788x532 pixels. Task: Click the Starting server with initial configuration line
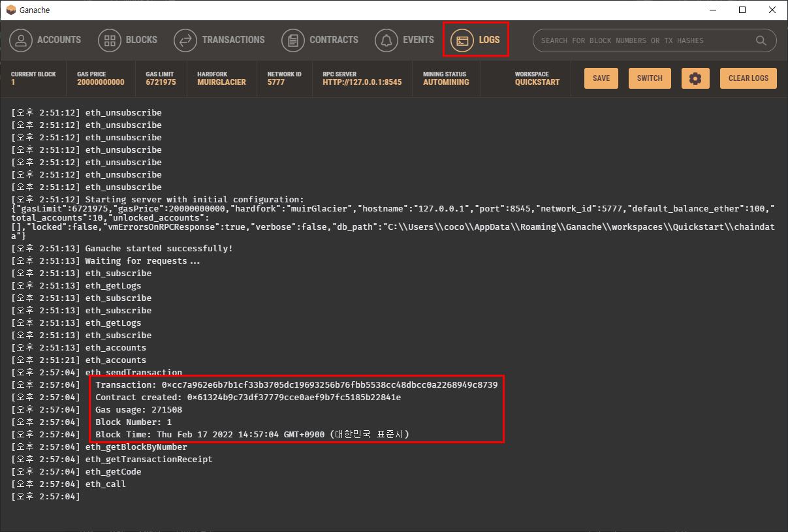tap(195, 199)
